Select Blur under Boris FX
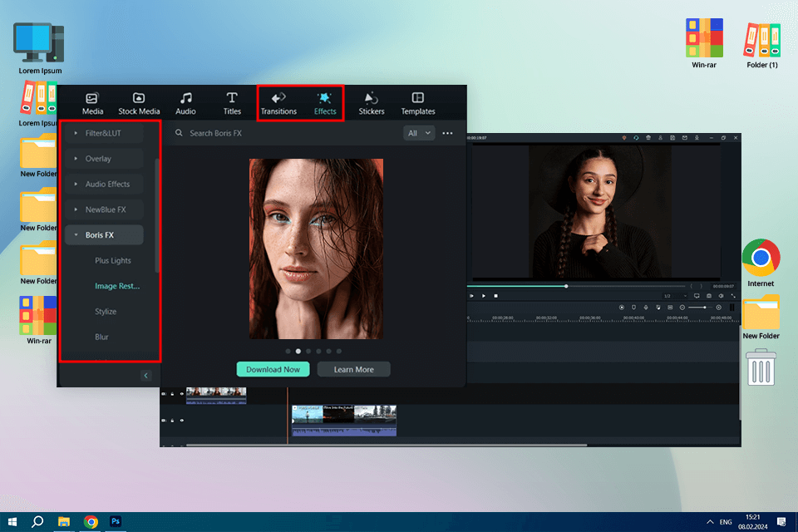Image resolution: width=798 pixels, height=532 pixels. click(x=101, y=337)
